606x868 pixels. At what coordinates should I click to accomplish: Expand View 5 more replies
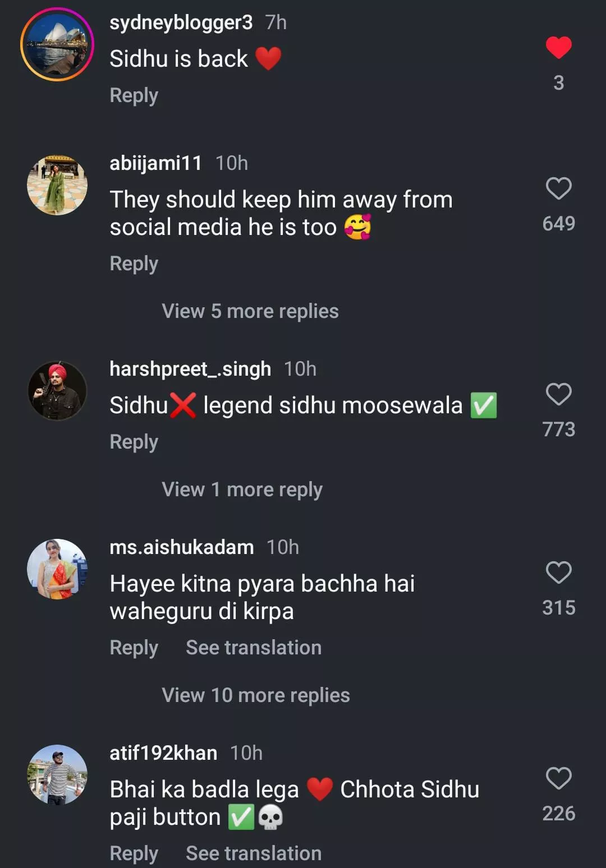(x=250, y=311)
